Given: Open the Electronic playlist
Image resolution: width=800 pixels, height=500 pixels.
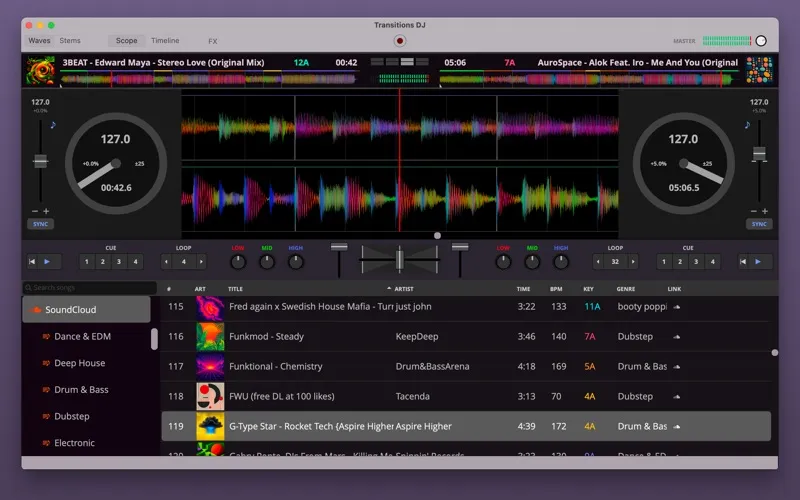Looking at the screenshot, I should click(74, 443).
